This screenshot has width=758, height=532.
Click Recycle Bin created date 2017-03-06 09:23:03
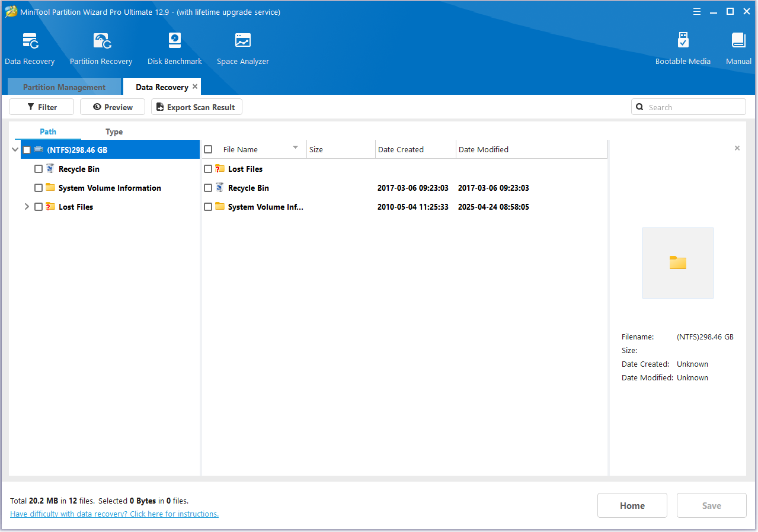pos(413,188)
